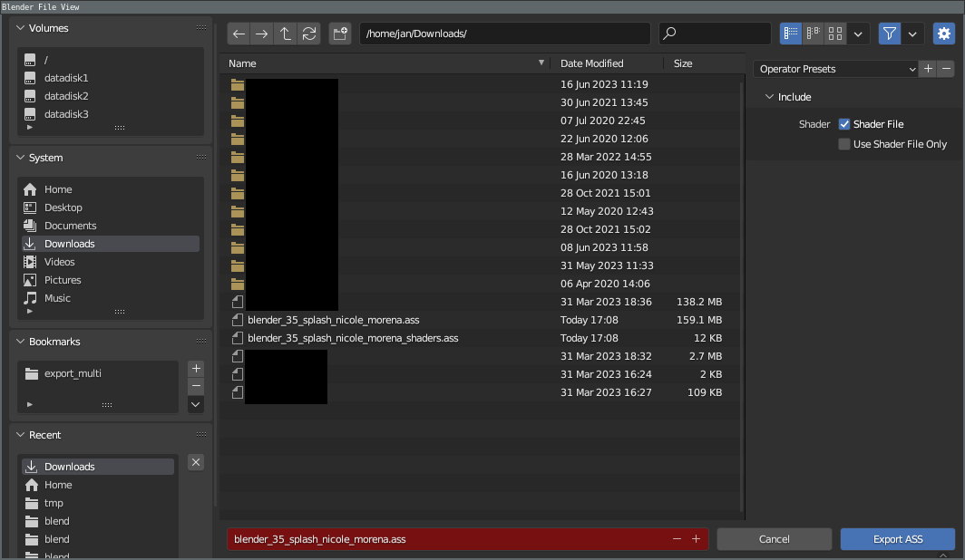Viewport: 965px width, 560px height.
Task: Switch to vertical list display mode
Action: coord(791,34)
